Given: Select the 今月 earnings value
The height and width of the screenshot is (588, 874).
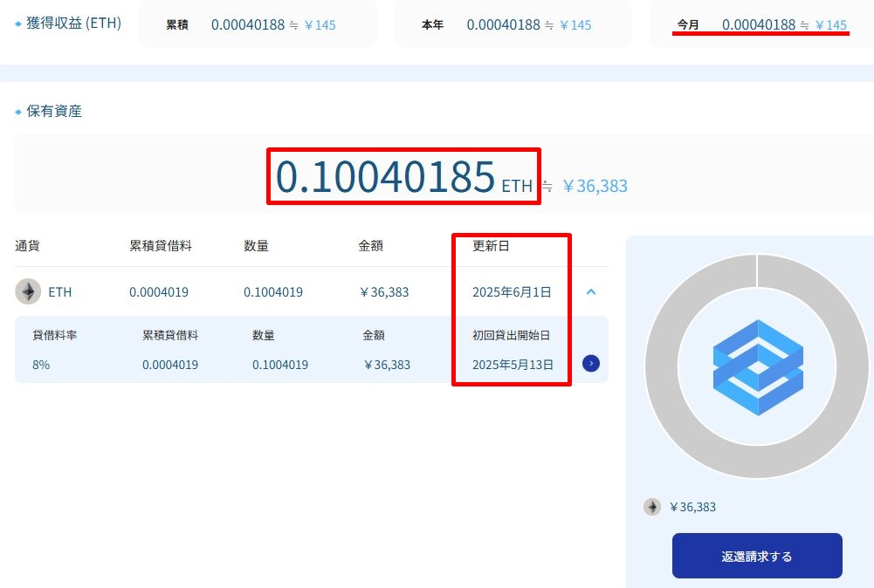Looking at the screenshot, I should pyautogui.click(x=759, y=25).
